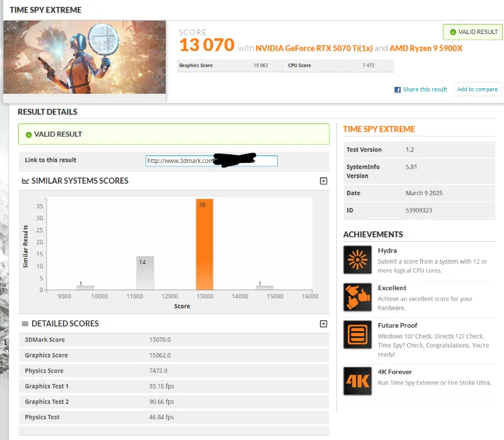This screenshot has height=440, width=504.
Task: Click the Excellent achievement title
Action: 392,288
